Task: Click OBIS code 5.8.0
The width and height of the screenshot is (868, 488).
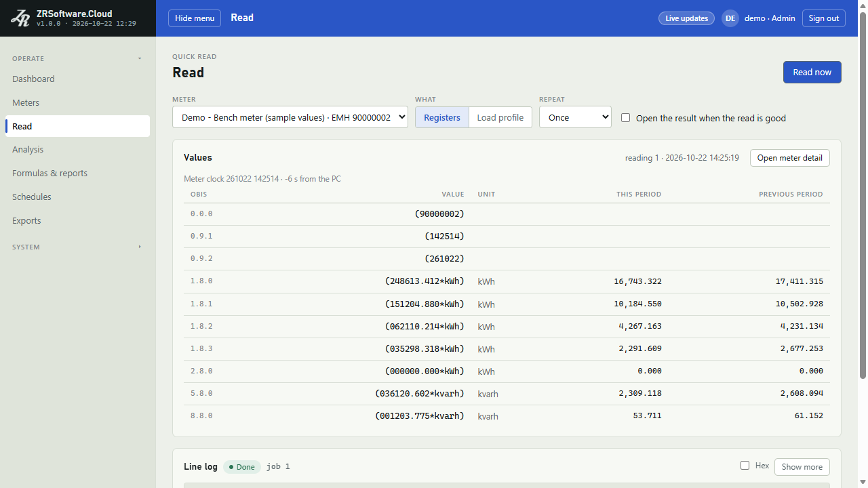Action: [x=201, y=393]
